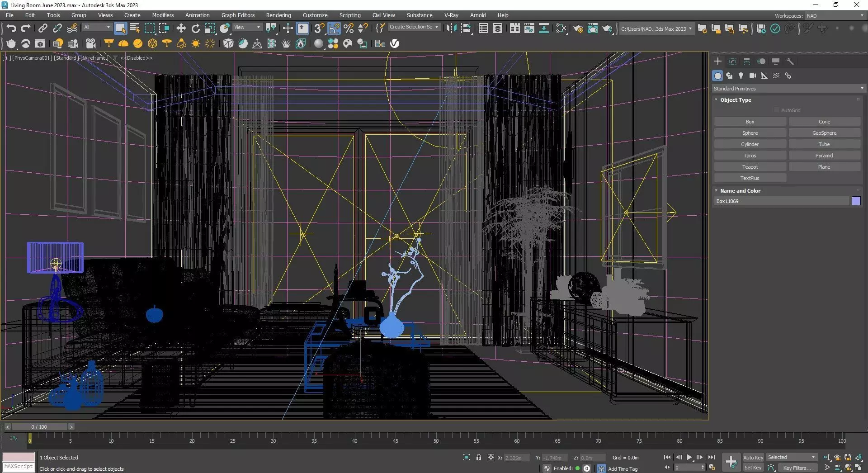Click the Redo arrow icon
Viewport: 868px width, 473px height.
point(26,28)
